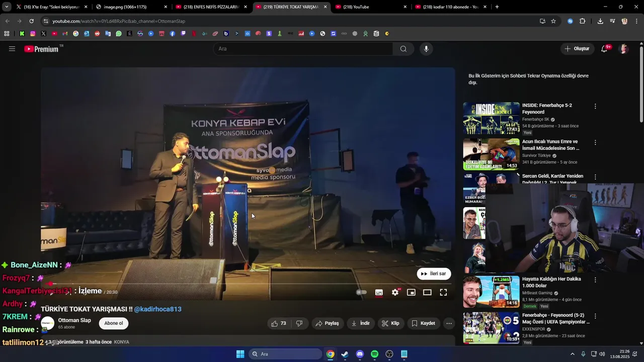Follow the @kadirhoca813 mention link

(x=157, y=309)
